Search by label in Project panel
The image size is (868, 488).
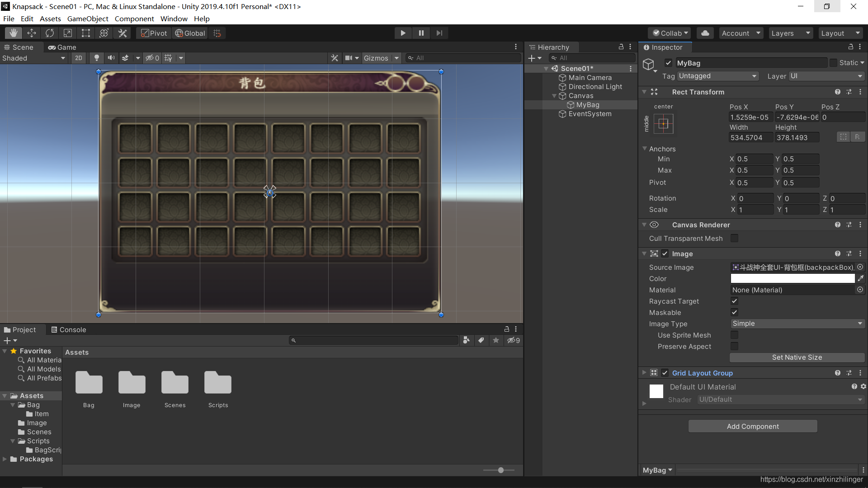[481, 340]
